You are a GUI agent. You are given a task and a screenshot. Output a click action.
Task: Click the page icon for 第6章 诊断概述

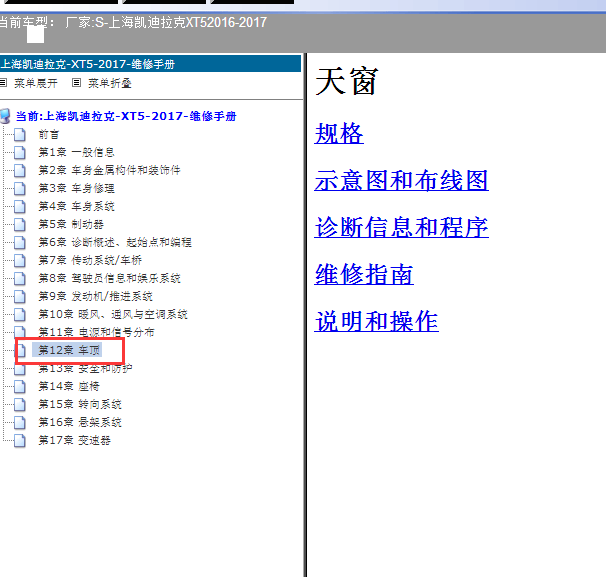[x=20, y=243]
